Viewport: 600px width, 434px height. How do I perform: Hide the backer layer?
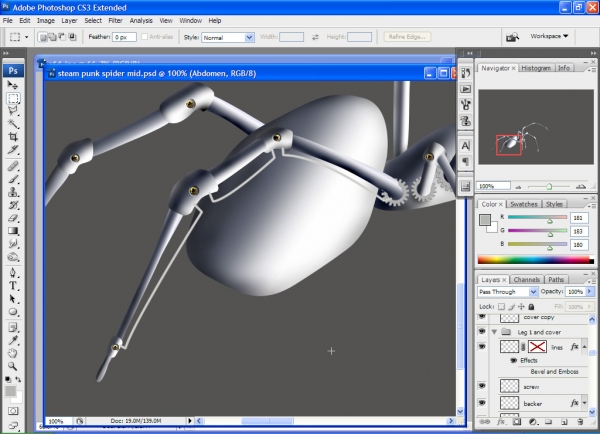[x=482, y=403]
